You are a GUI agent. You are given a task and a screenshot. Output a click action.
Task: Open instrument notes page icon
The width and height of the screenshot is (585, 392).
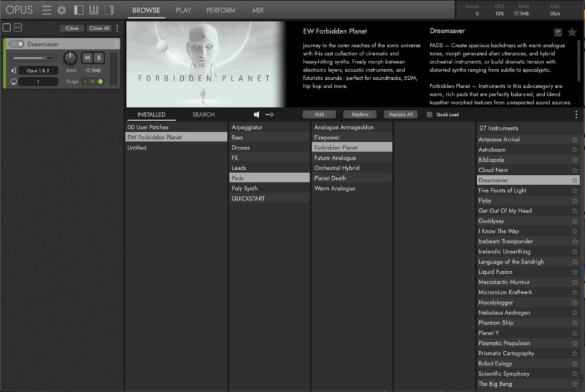[x=558, y=33]
